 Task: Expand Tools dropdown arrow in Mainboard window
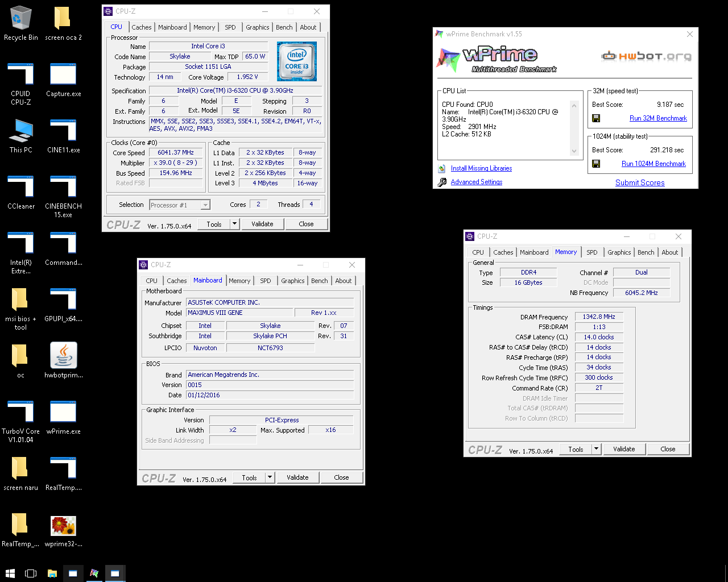(x=270, y=477)
